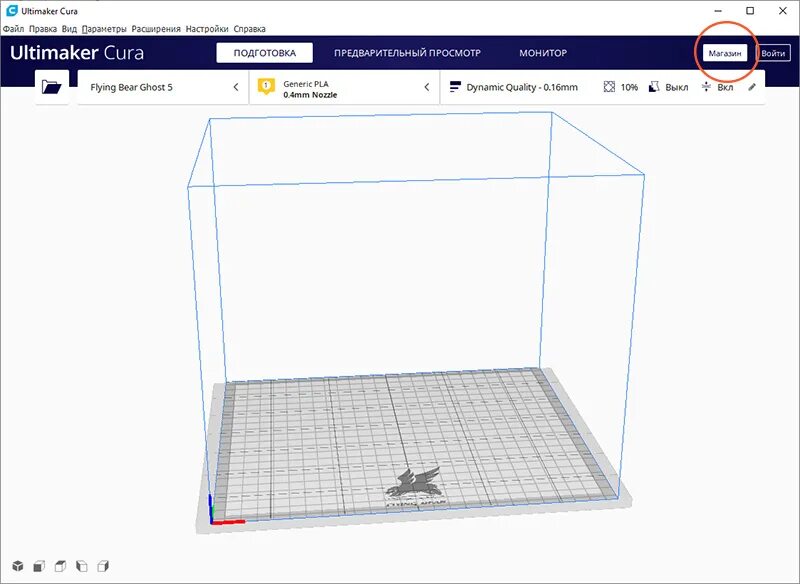Screen dimensions: 800x584
Task: Click the Выкл support status text
Action: [677, 88]
